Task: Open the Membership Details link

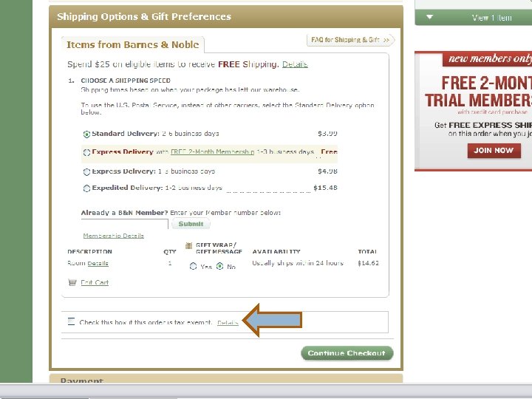Action: coord(113,236)
